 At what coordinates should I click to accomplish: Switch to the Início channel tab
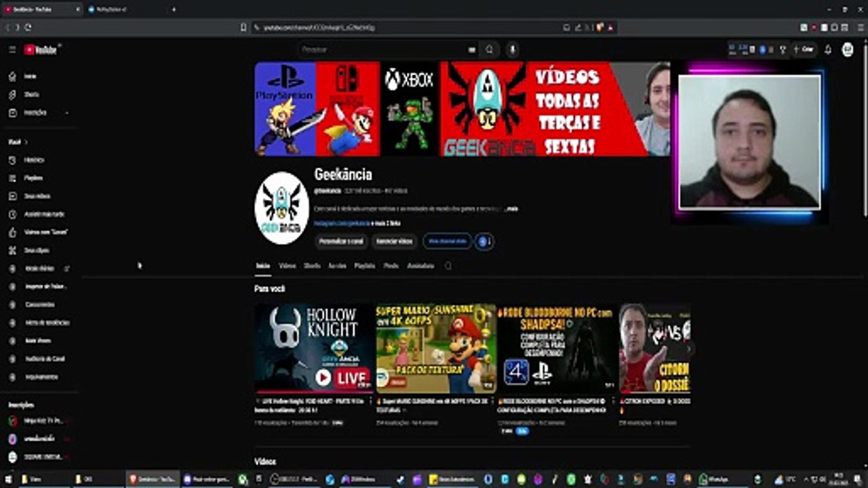(x=262, y=266)
